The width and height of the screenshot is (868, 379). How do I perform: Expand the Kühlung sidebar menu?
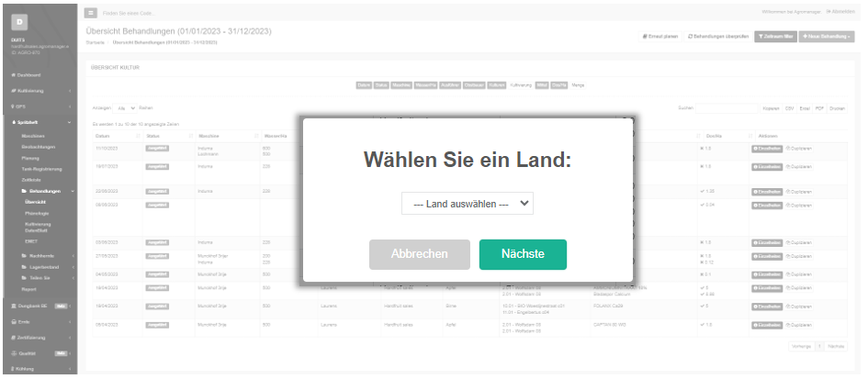(39, 369)
